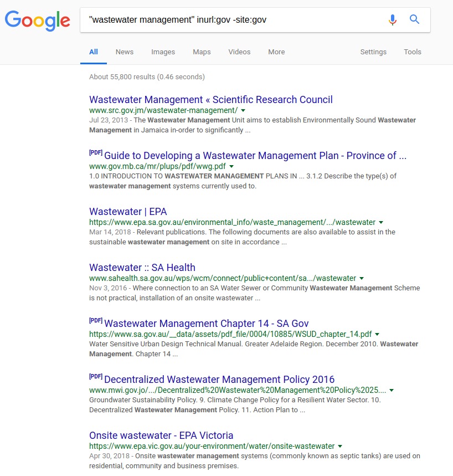The height and width of the screenshot is (476, 453).
Task: Expand dropdown arrow next to src.gov.jm URL
Action: pyautogui.click(x=243, y=110)
